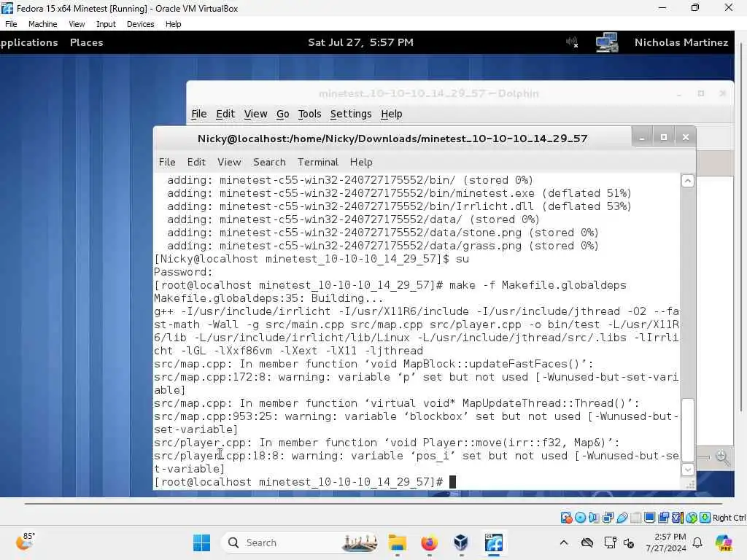
Task: Click the VirtualBox display status icon
Action: (649, 518)
